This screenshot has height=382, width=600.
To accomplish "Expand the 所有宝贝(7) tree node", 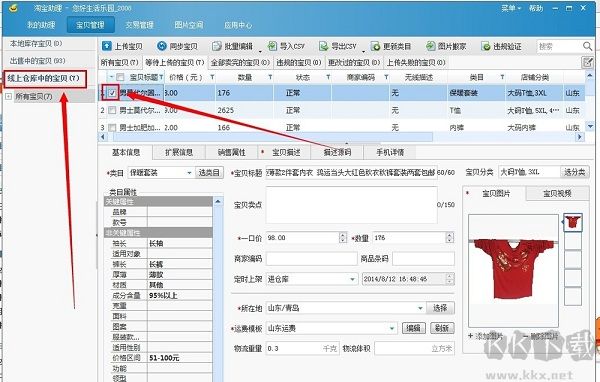I will tap(8, 96).
